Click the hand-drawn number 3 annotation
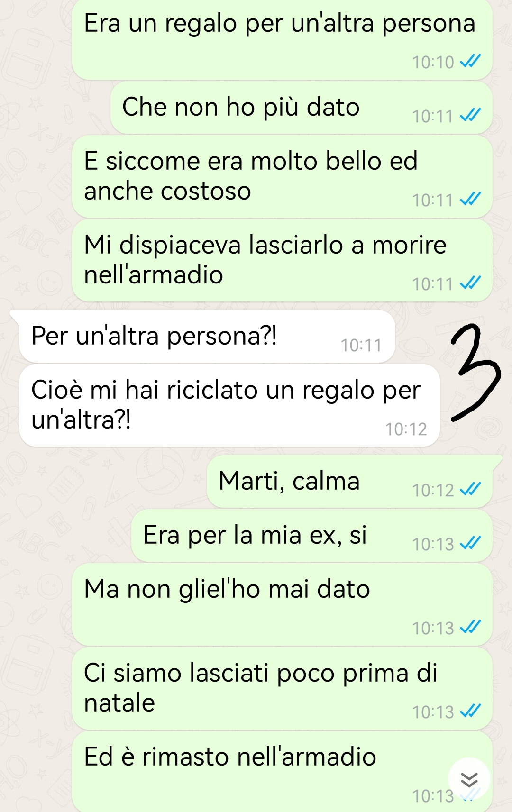This screenshot has width=512, height=812. coord(475,372)
